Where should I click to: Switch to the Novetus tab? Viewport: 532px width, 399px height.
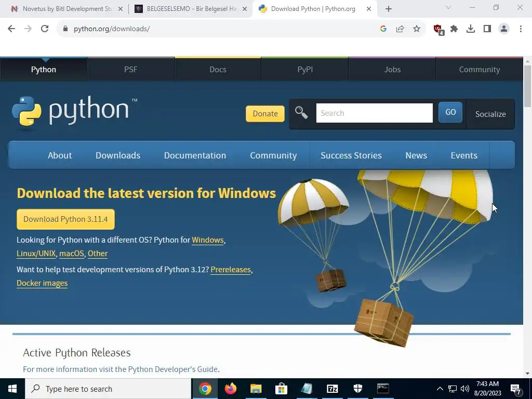tap(67, 9)
